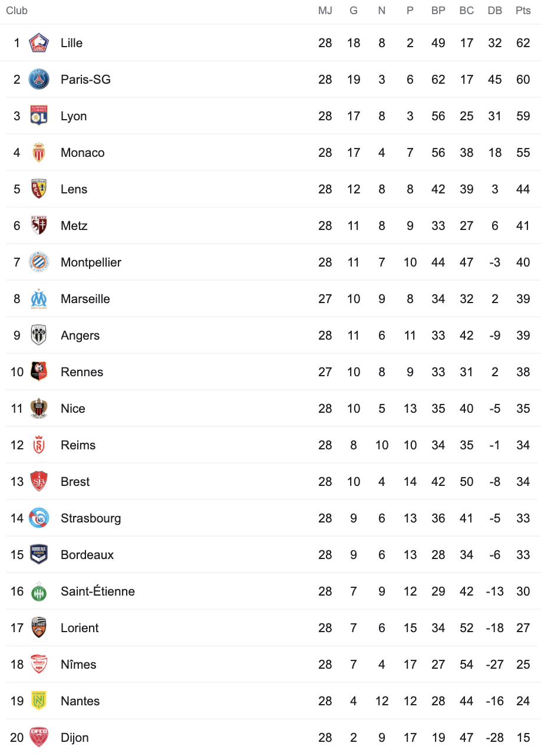Screen dimensions: 541x756
Task: Click the Metz team name
Action: (x=74, y=226)
